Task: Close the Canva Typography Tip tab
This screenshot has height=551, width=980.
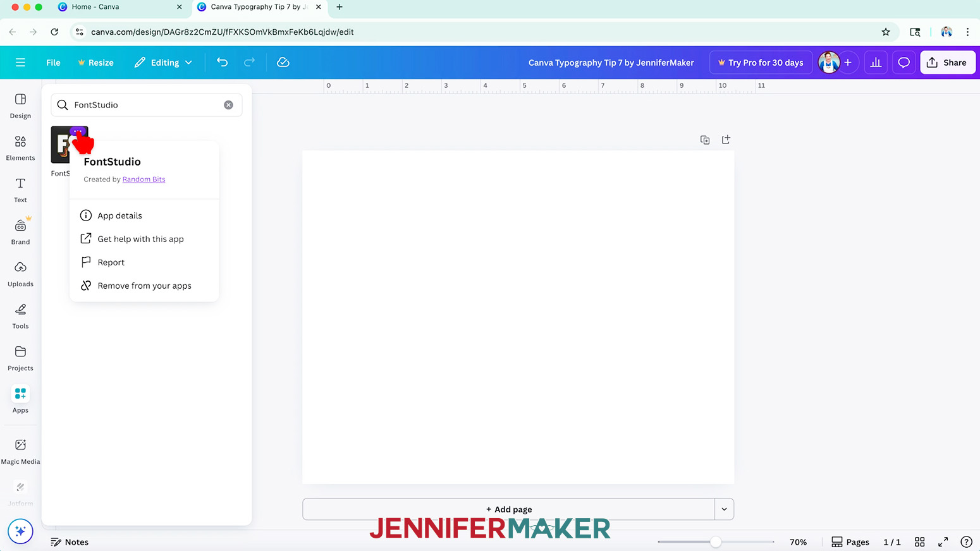Action: pyautogui.click(x=318, y=7)
